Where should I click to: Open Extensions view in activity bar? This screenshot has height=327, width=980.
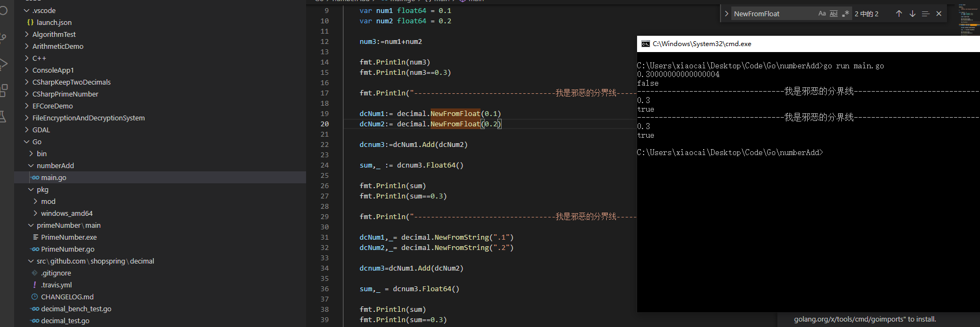point(4,90)
